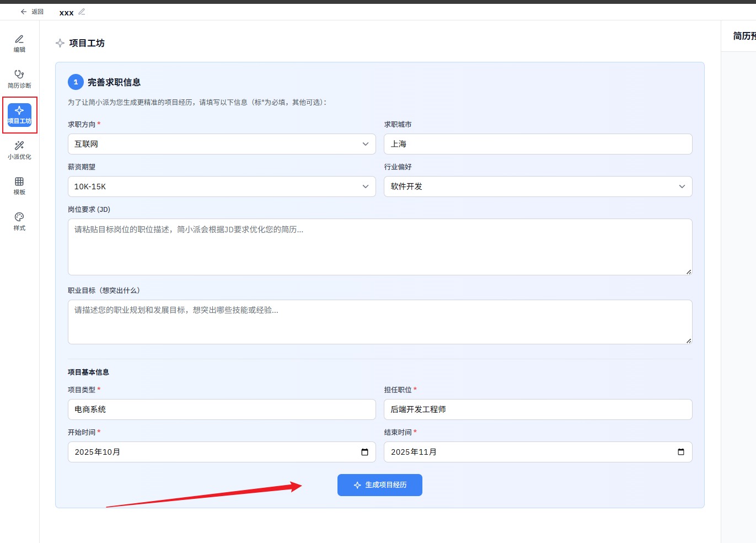Click into the 岗位要求 (JD) text area
The height and width of the screenshot is (543, 756).
click(x=379, y=247)
